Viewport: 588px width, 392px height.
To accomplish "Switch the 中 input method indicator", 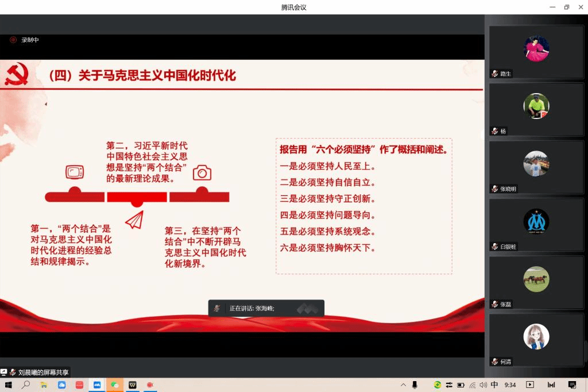I will click(x=494, y=385).
